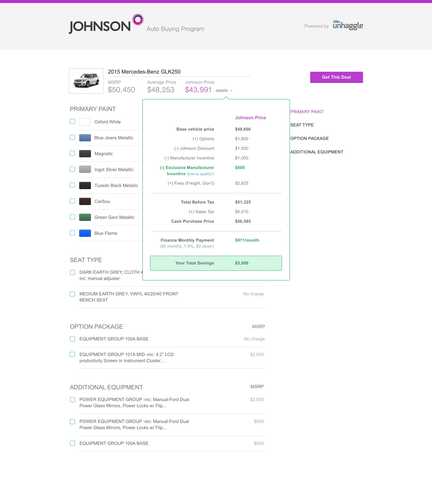This screenshot has width=432, height=504.
Task: Navigate to Additional Equipment sidebar item
Action: tap(316, 152)
